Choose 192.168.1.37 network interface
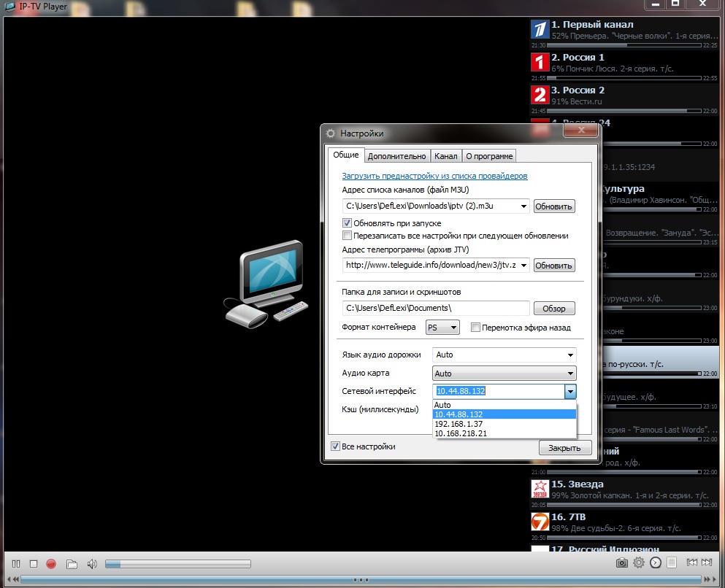The width and height of the screenshot is (725, 588). tap(505, 424)
